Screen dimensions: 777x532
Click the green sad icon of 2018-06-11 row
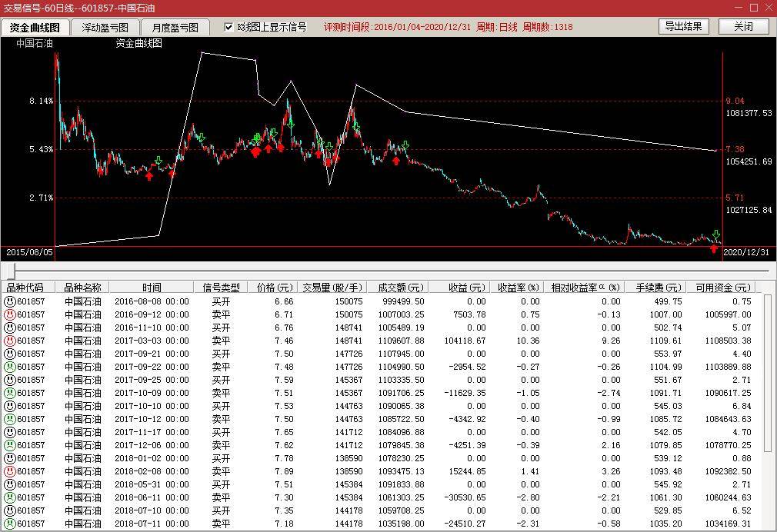9,497
